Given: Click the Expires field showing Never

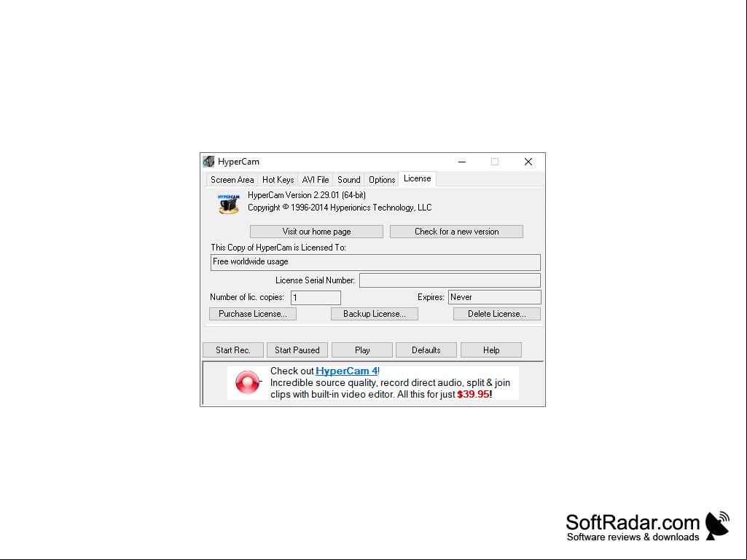Looking at the screenshot, I should coord(495,297).
